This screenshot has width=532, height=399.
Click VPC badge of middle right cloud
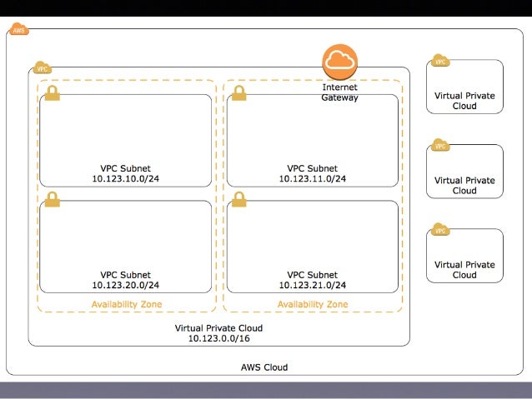coord(440,145)
